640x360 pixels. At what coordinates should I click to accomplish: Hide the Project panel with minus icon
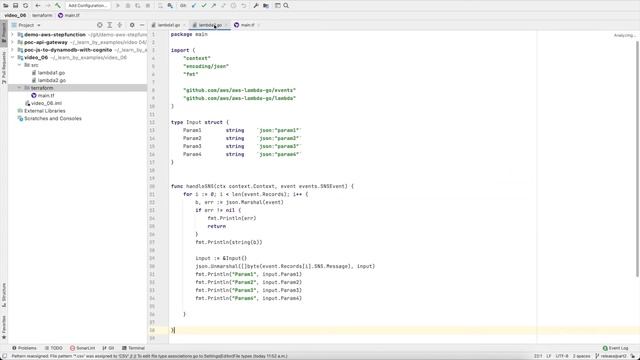click(142, 25)
